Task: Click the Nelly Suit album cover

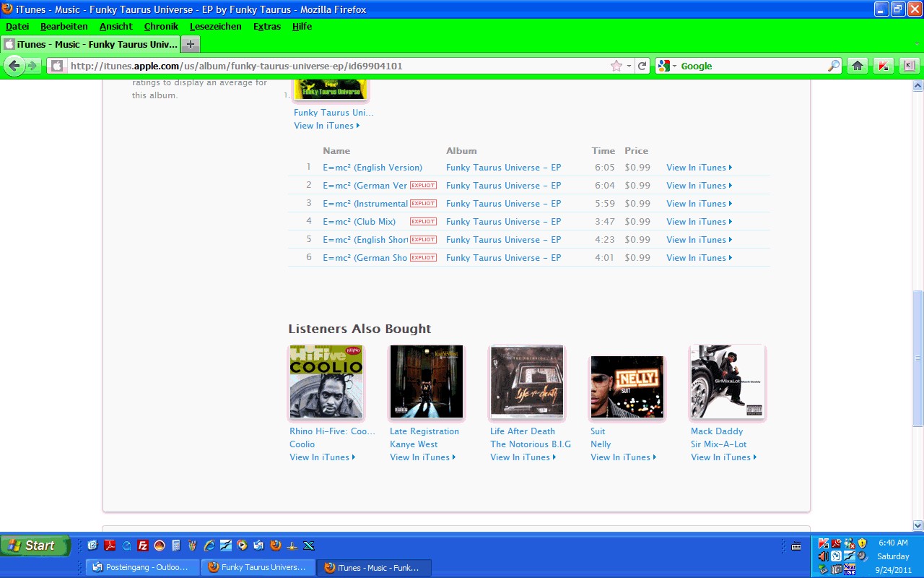Action: pos(627,387)
